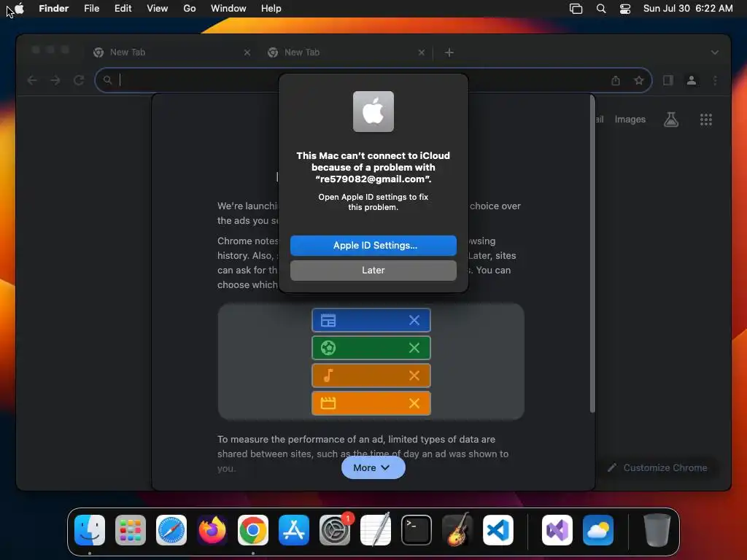Close the second New Tab

click(422, 52)
